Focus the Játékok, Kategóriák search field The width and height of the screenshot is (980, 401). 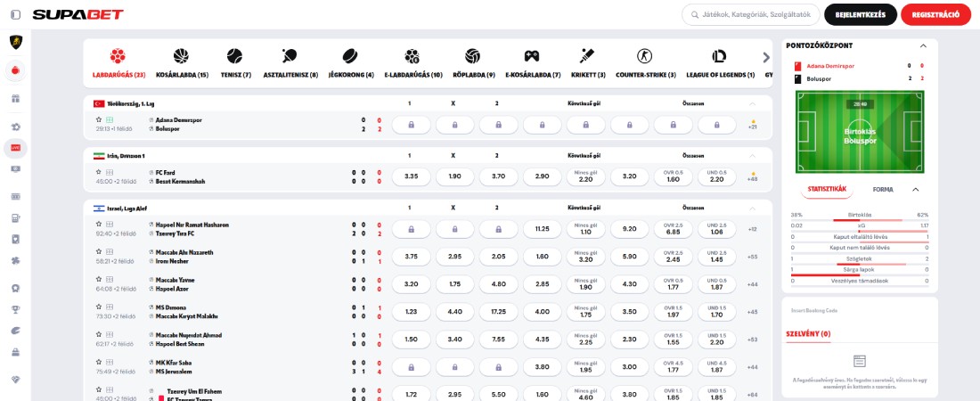tap(750, 14)
